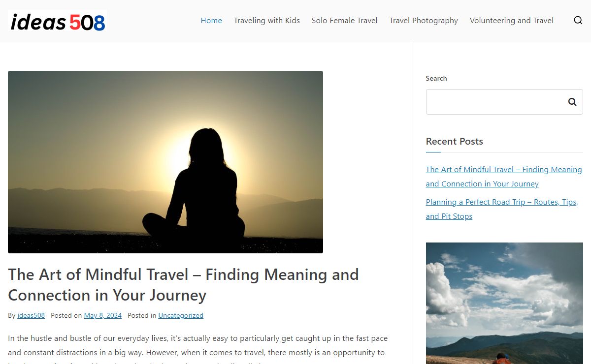This screenshot has height=364, width=591.
Task: Open the Uncategorized category link
Action: click(x=181, y=315)
